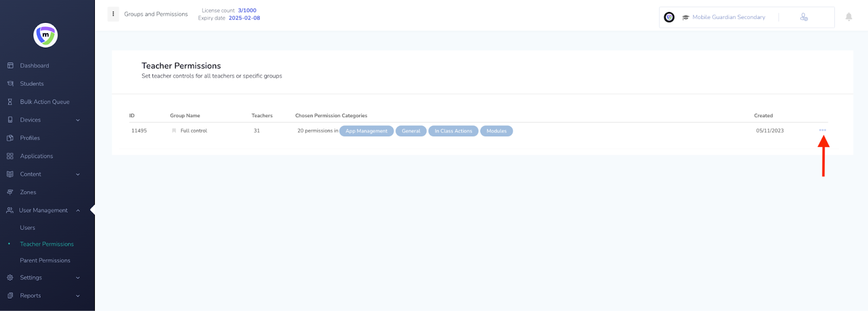Select Teacher Permissions in sidebar
868x311 pixels.
(47, 244)
